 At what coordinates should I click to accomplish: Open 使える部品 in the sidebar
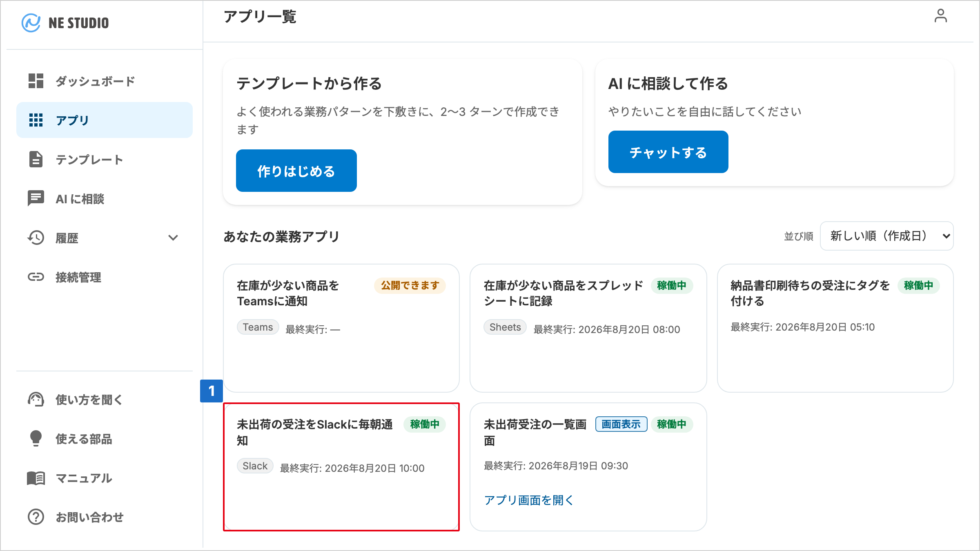[105, 438]
